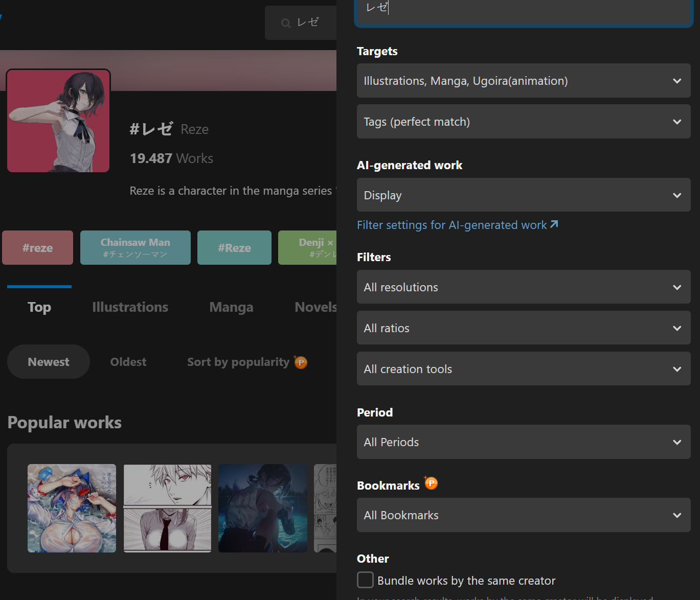The height and width of the screenshot is (600, 700).
Task: Expand the All Periods dropdown
Action: coord(524,442)
